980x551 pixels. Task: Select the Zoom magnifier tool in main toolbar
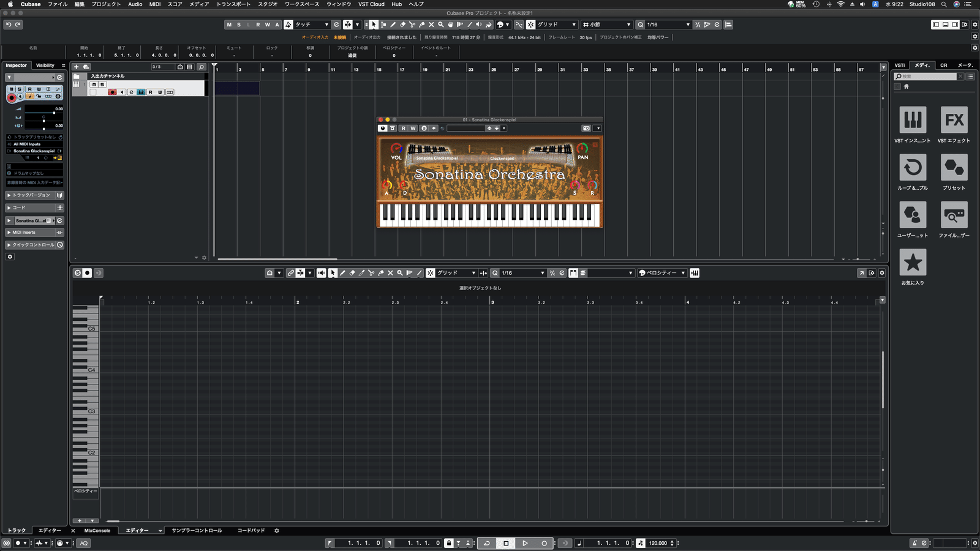coord(441,24)
